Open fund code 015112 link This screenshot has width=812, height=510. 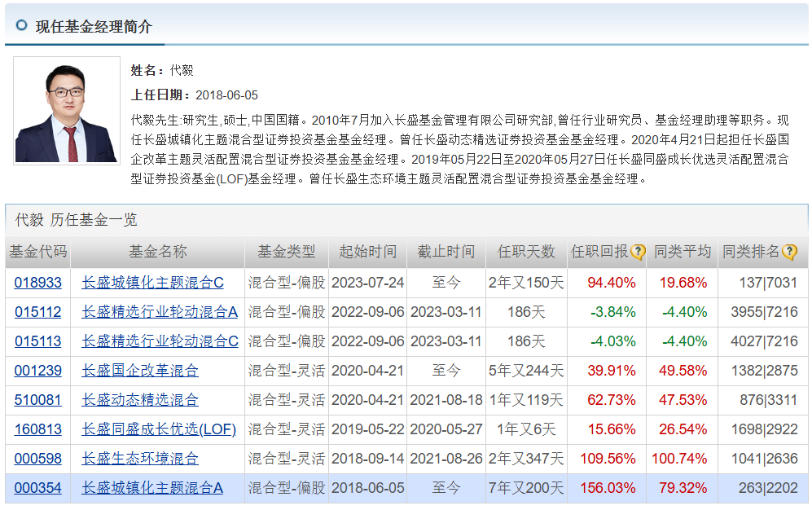[x=37, y=312]
